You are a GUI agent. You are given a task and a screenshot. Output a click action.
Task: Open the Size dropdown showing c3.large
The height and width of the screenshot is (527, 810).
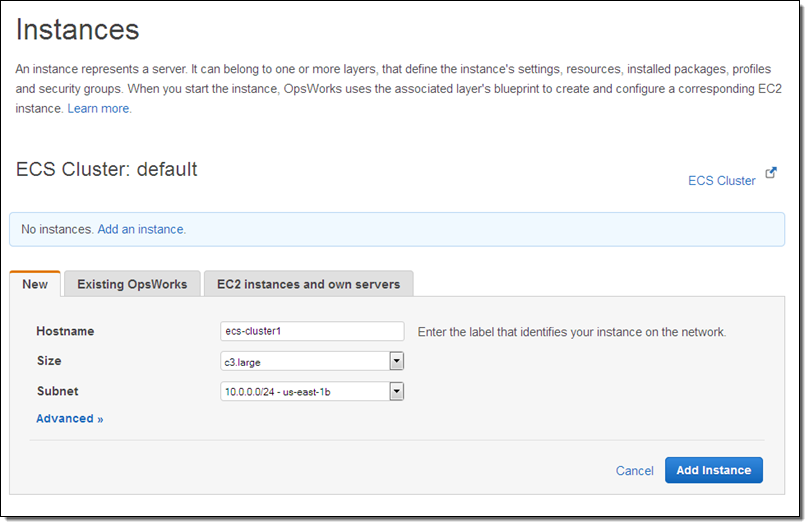point(305,361)
